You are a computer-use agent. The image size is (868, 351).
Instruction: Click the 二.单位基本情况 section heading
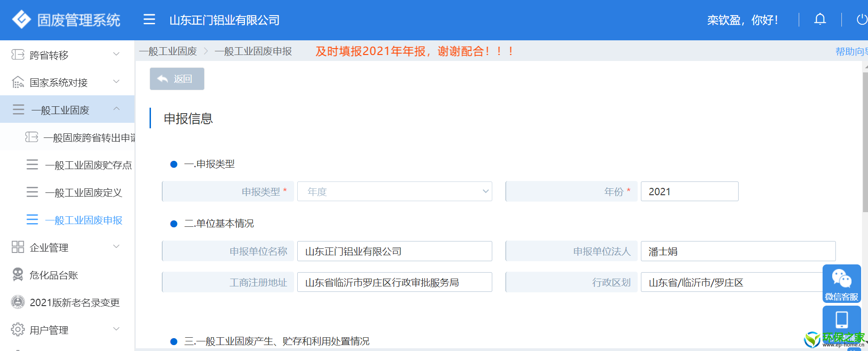click(x=219, y=224)
